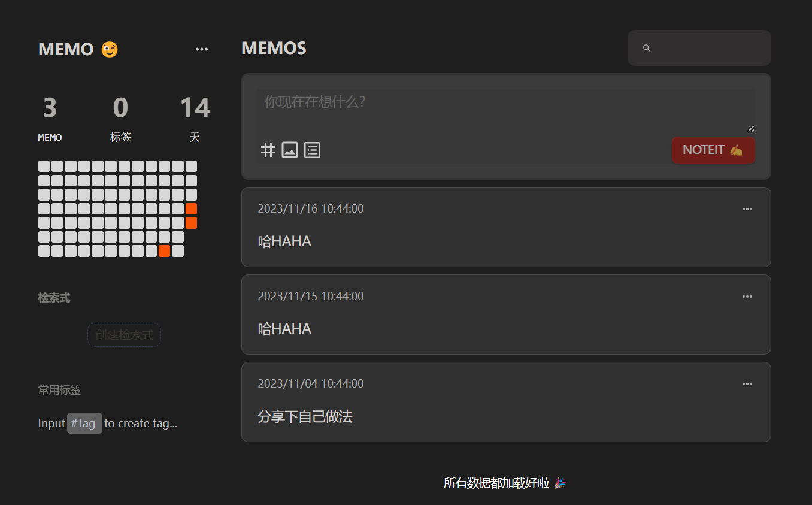Viewport: 812px width, 505px height.
Task: Click the to-do list icon in editor
Action: (x=312, y=150)
